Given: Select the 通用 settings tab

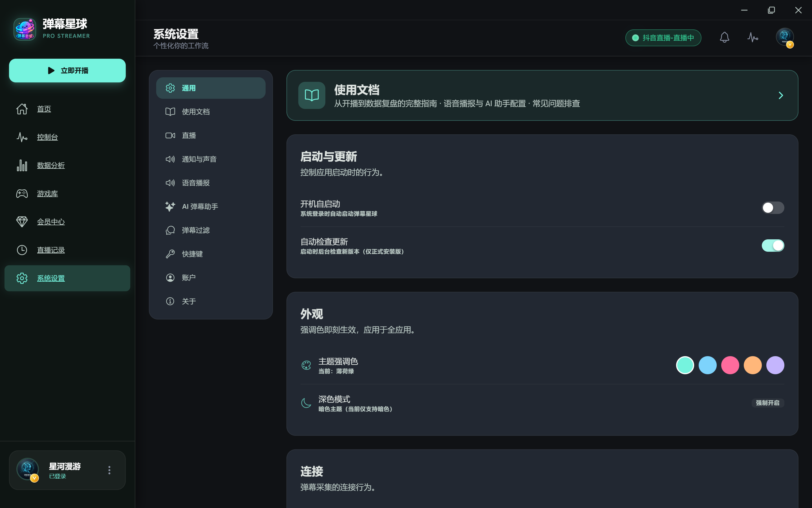Looking at the screenshot, I should [x=211, y=88].
